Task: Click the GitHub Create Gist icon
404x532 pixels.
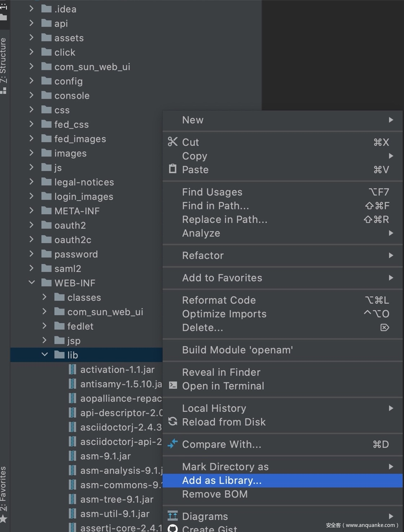Action: [173, 528]
